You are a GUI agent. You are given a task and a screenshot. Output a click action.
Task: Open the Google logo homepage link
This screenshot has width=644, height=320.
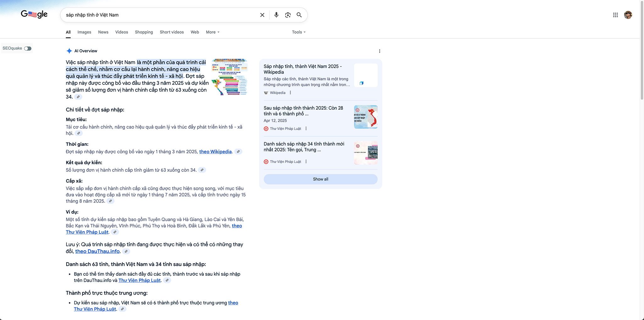34,14
